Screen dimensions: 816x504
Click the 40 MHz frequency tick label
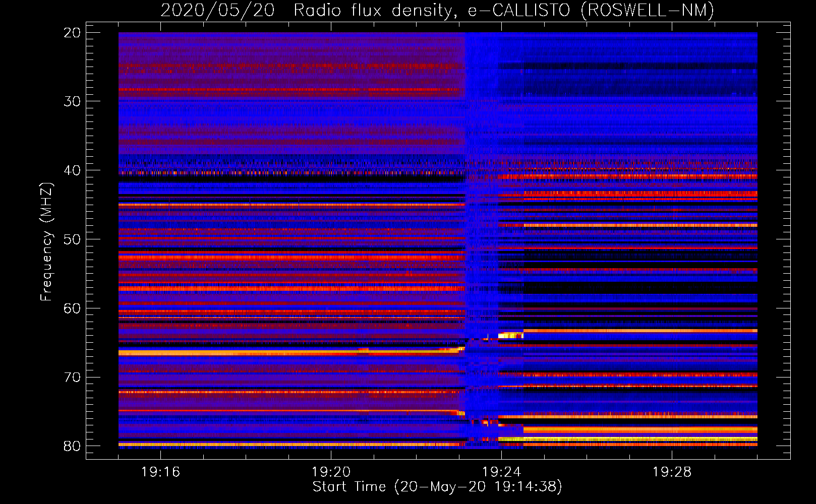[x=72, y=170]
